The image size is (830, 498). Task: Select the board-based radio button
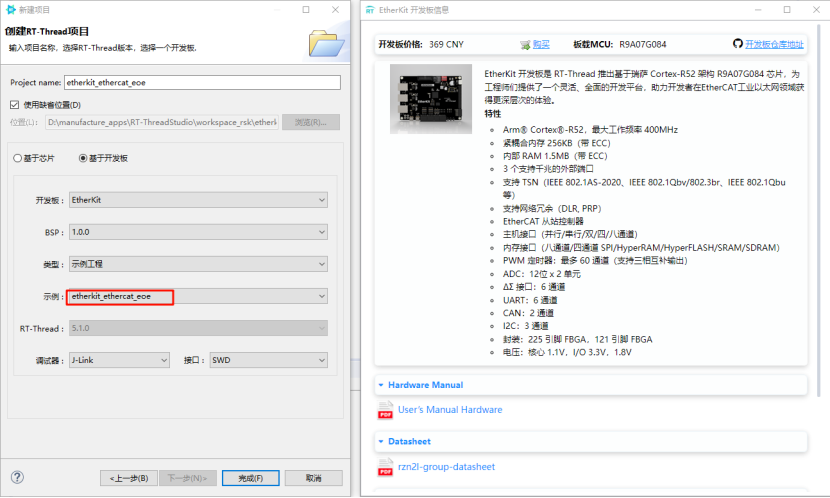point(83,158)
